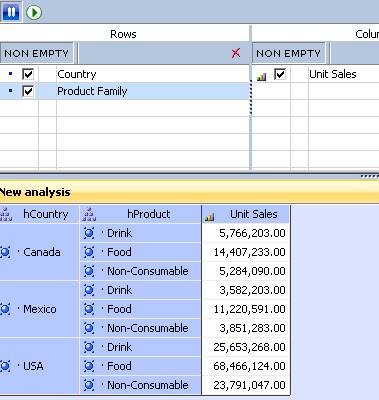Click the pause query button
The width and height of the screenshot is (379, 400).
[11, 12]
